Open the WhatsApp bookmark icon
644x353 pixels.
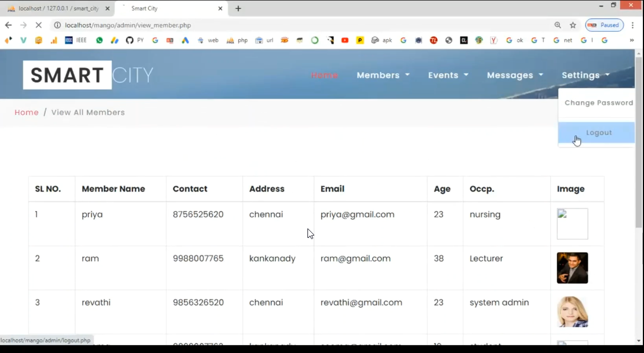point(100,40)
